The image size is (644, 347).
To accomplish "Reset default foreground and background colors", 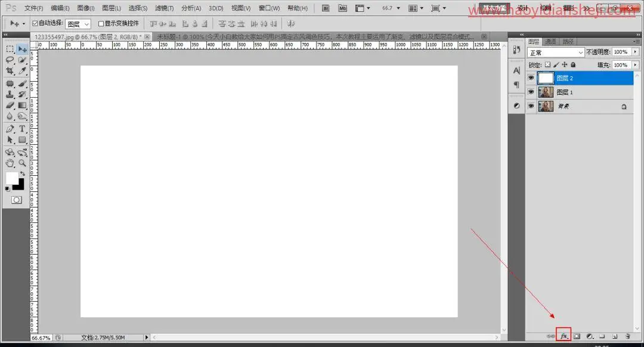I will click(8, 188).
